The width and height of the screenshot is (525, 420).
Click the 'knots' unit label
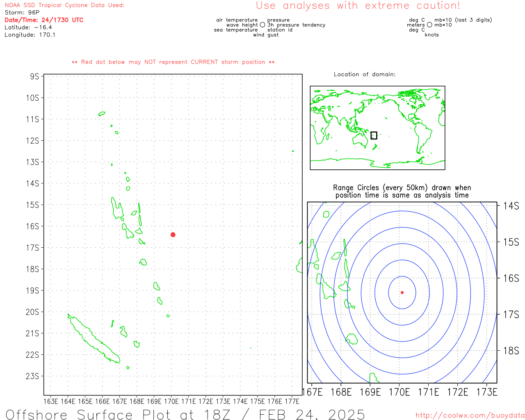click(432, 35)
